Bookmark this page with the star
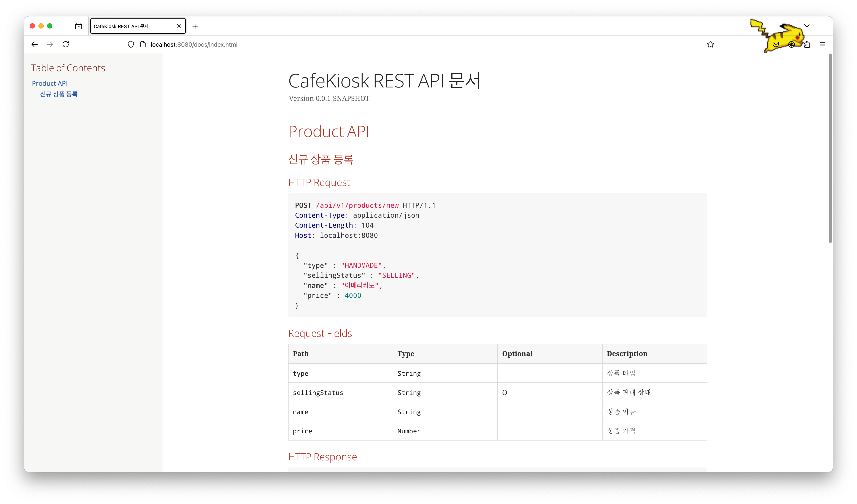Image resolution: width=857 pixels, height=504 pixels. pos(710,44)
